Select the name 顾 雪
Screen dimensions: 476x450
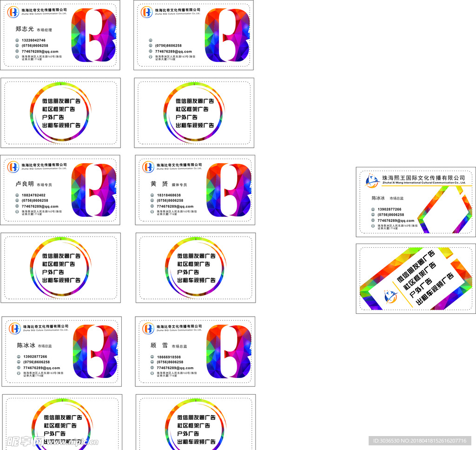point(159,345)
